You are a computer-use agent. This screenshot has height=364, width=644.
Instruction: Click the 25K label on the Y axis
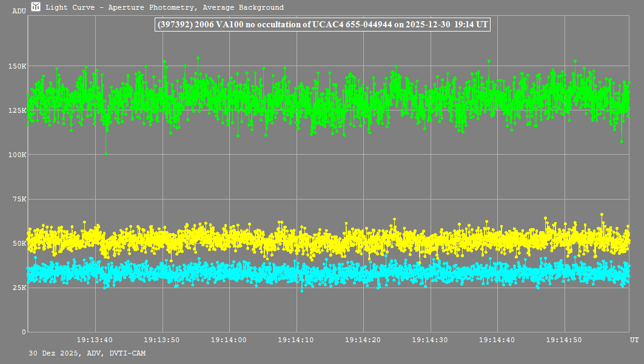(x=18, y=288)
